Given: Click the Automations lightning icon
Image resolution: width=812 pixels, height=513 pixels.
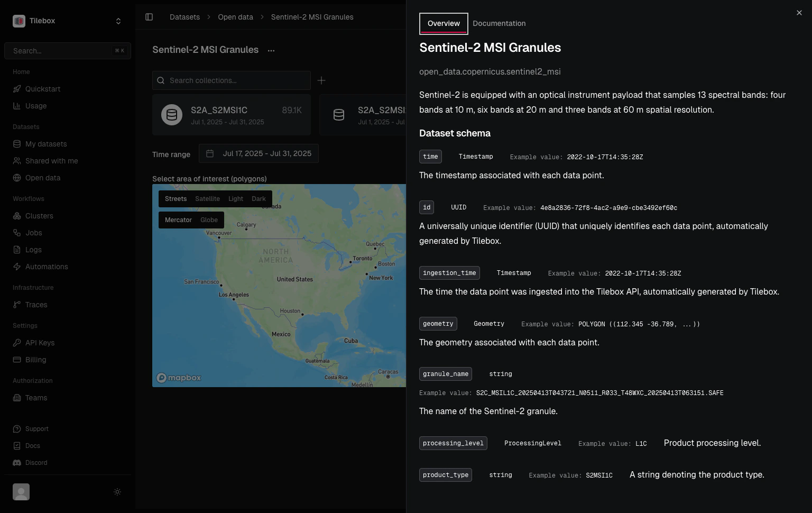Looking at the screenshot, I should tap(17, 267).
